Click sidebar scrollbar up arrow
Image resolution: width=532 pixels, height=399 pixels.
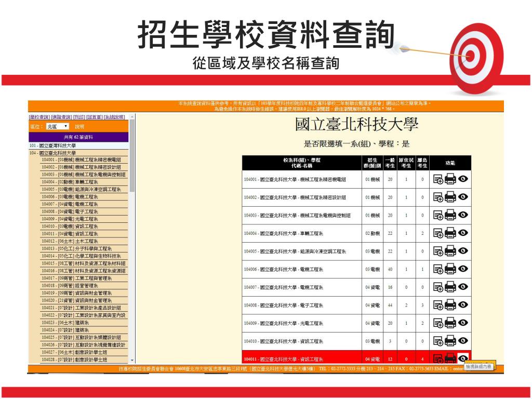point(132,117)
